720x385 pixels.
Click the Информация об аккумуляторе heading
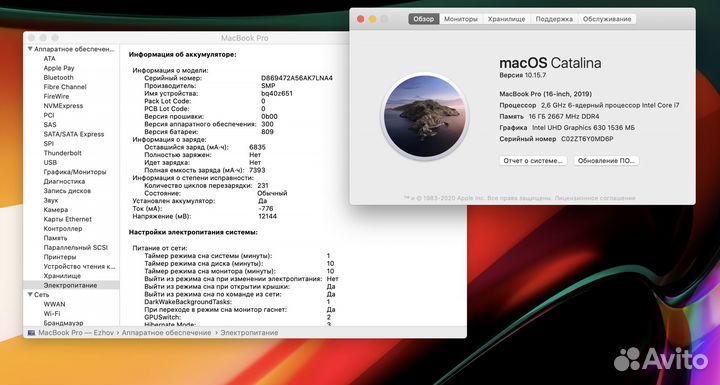[182, 54]
